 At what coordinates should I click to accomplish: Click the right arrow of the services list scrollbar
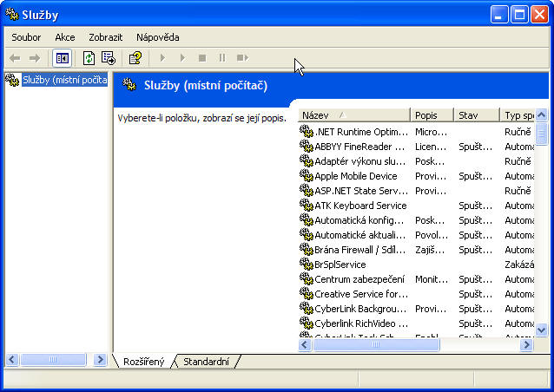tap(526, 345)
